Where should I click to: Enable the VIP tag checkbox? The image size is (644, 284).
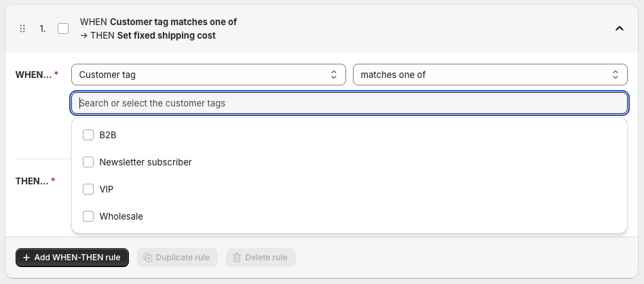tap(88, 189)
